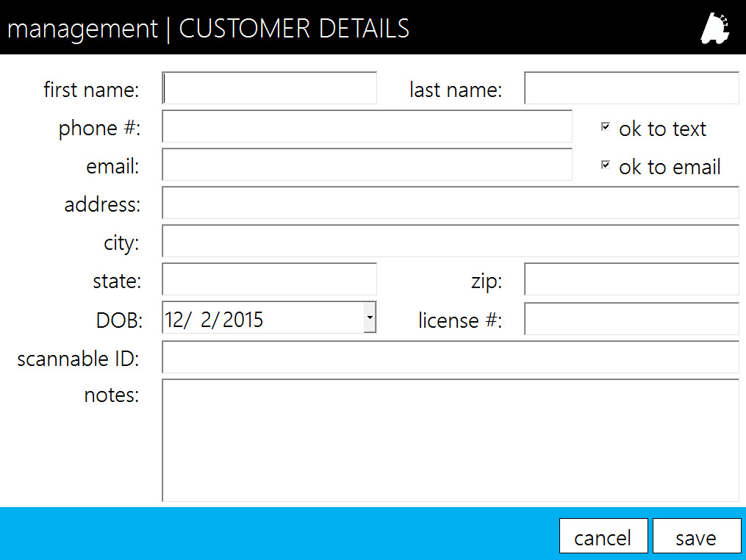
Task: Open the DOB date picker dropdown arrow
Action: click(370, 317)
